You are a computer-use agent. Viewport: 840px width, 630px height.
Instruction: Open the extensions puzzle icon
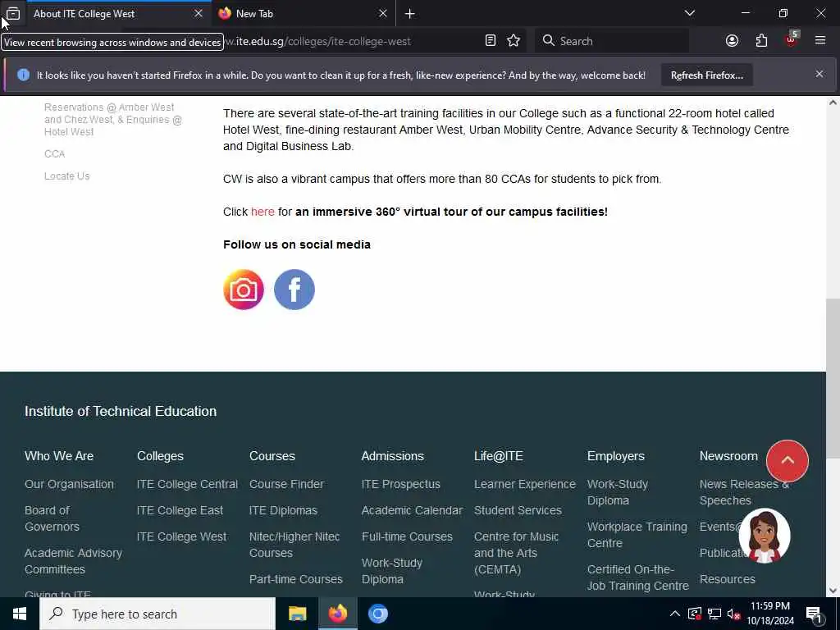(x=761, y=41)
